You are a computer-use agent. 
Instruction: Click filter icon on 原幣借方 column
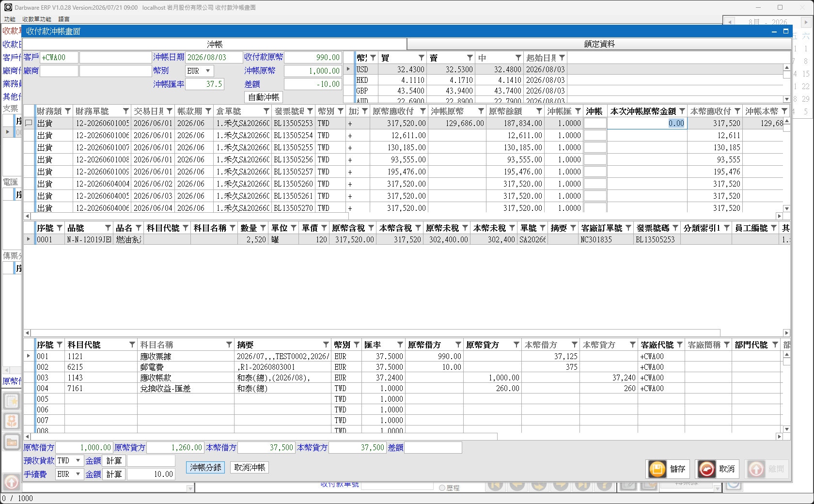pyautogui.click(x=458, y=345)
